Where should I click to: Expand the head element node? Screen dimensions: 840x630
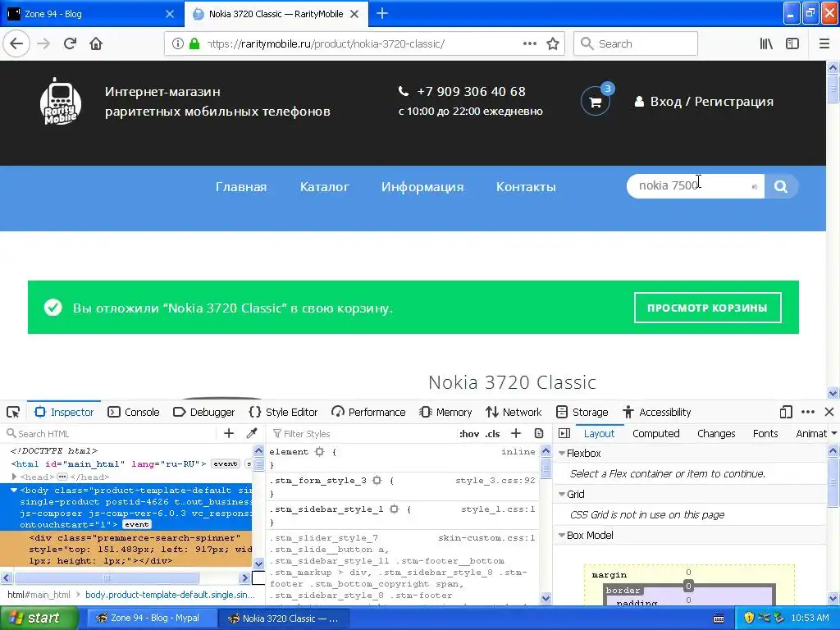(x=14, y=477)
